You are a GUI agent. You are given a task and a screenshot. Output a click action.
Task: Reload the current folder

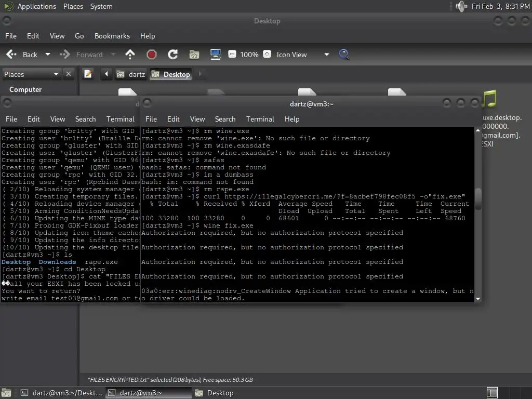click(172, 55)
